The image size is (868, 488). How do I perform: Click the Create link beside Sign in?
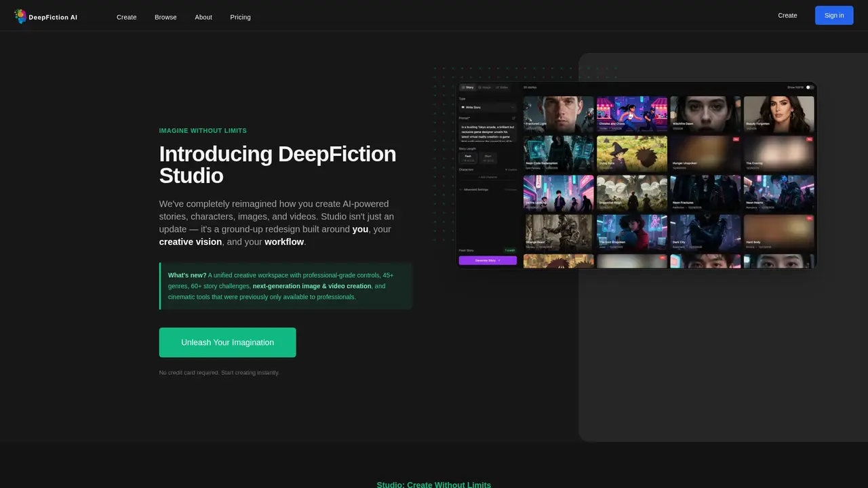(787, 15)
